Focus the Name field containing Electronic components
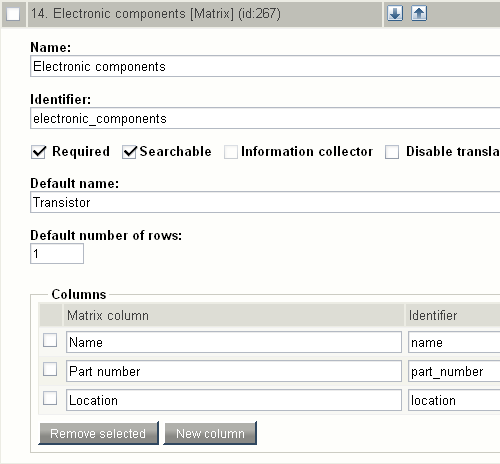 click(x=265, y=66)
